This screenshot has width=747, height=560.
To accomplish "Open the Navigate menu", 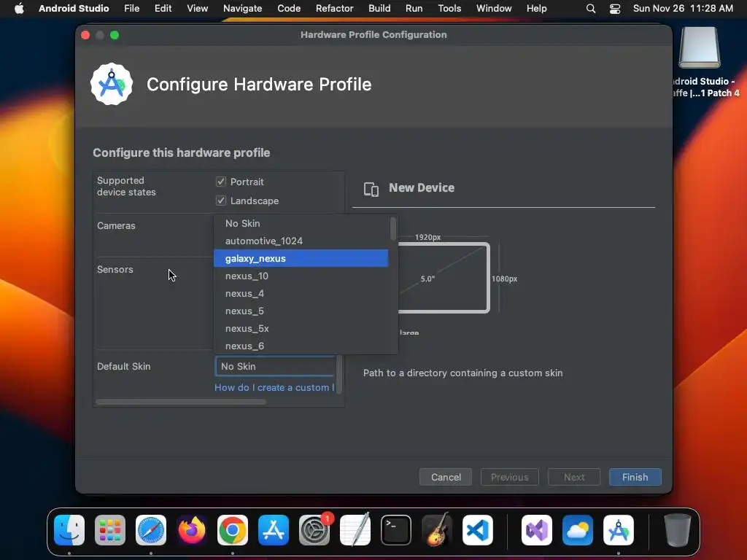I will tap(242, 8).
